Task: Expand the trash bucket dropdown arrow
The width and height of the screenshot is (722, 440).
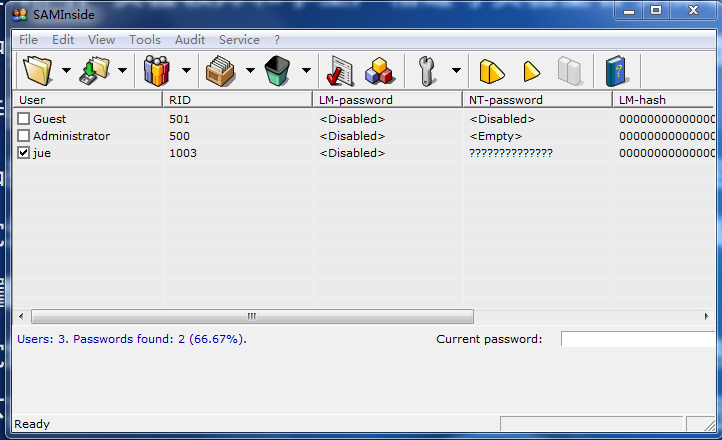Action: (306, 70)
